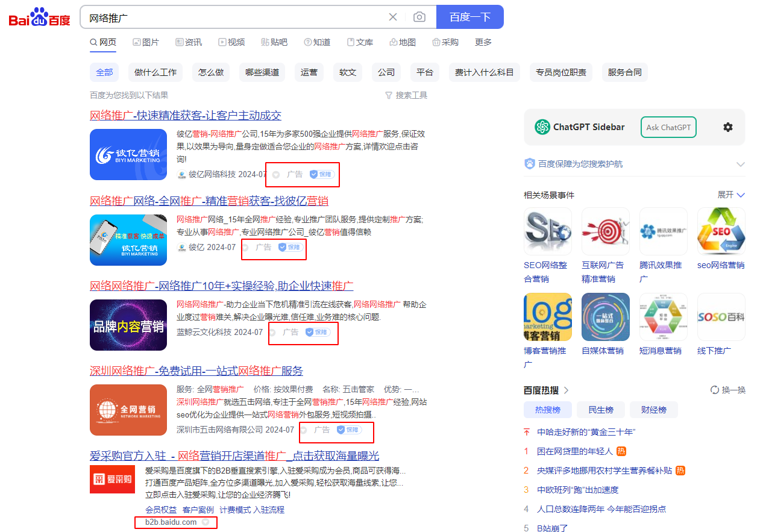The height and width of the screenshot is (532, 766).
Task: Switch to the 地图 tab
Action: click(403, 42)
